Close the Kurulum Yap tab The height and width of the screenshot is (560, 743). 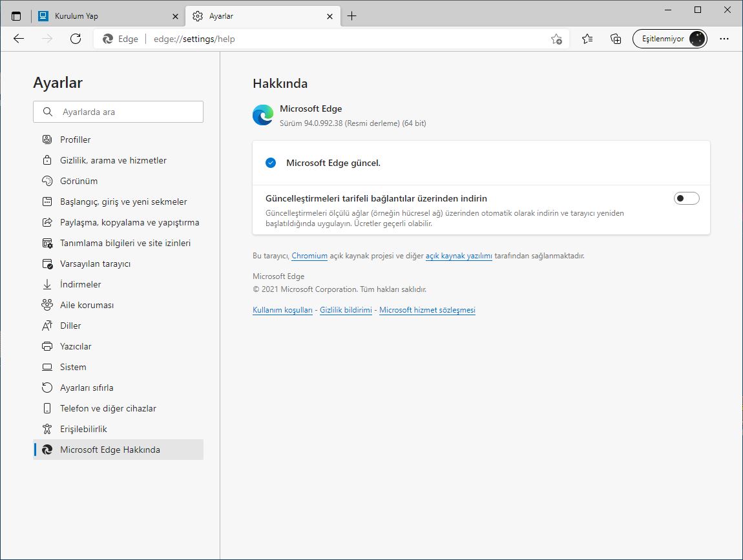(175, 16)
